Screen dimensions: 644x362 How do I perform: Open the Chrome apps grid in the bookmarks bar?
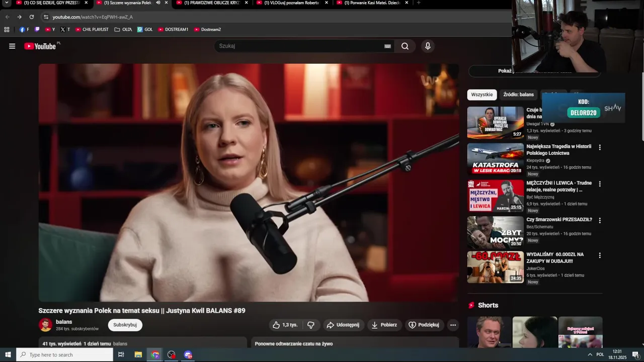7,30
